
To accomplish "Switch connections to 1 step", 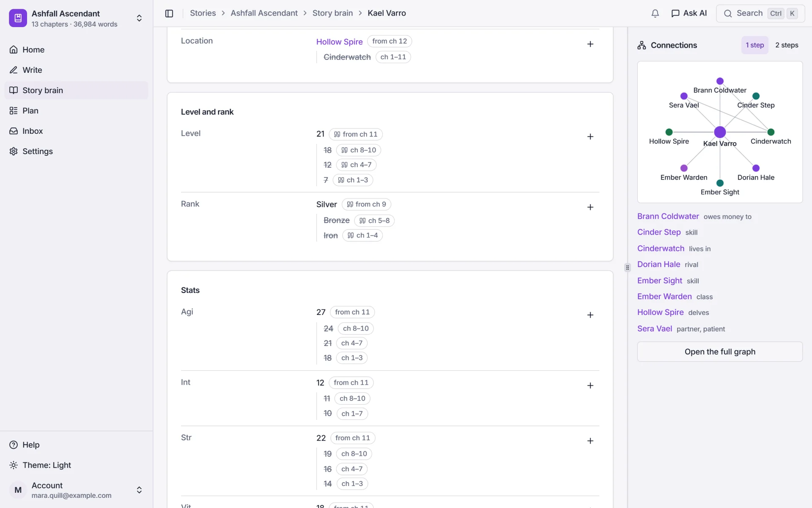I will coord(754,45).
